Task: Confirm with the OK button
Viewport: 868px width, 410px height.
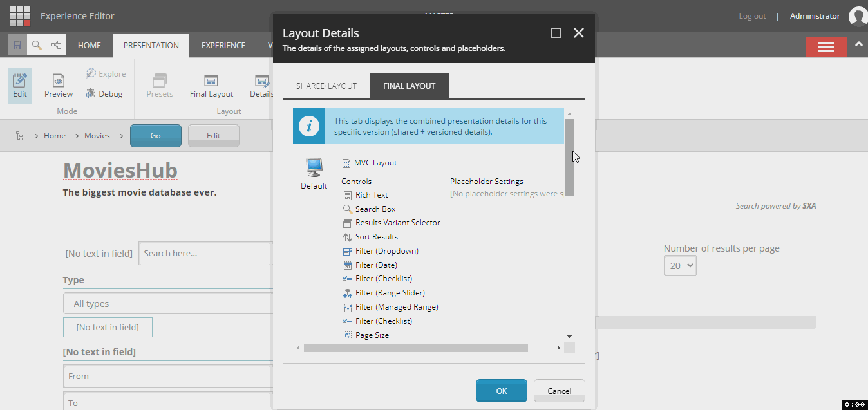Action: point(502,391)
